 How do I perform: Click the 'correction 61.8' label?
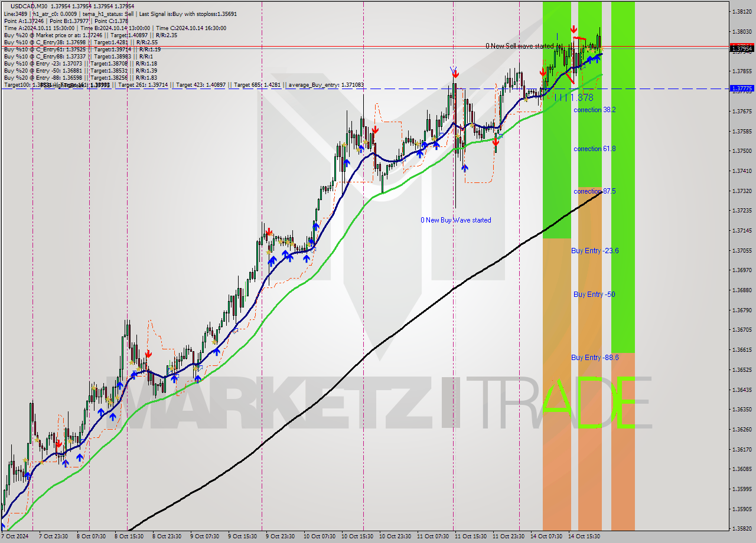(594, 149)
